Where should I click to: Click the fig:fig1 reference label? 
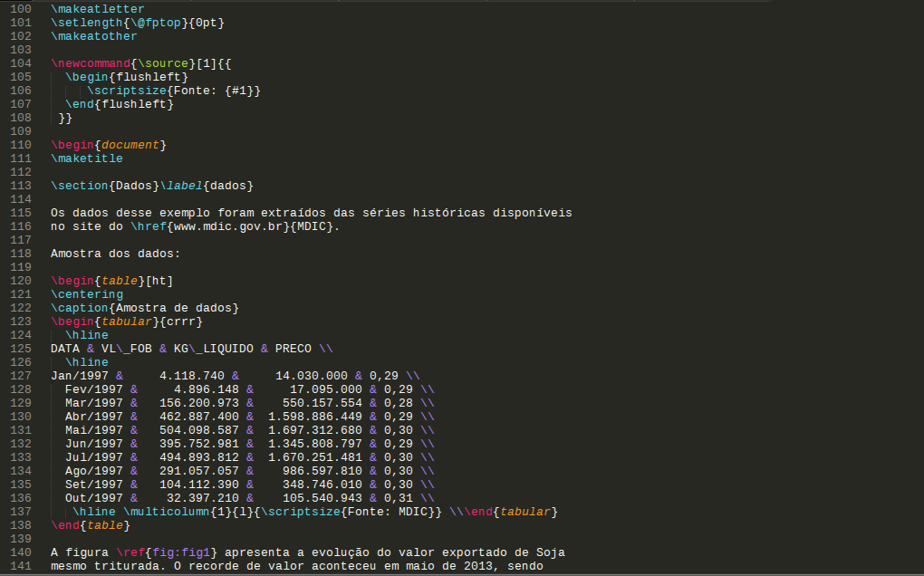click(x=181, y=552)
